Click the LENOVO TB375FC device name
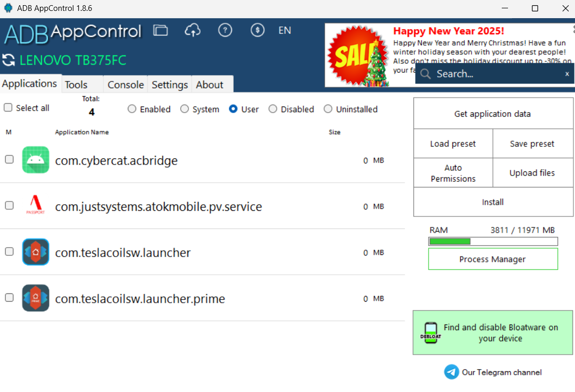Viewport: 575px width, 392px height. 73,60
